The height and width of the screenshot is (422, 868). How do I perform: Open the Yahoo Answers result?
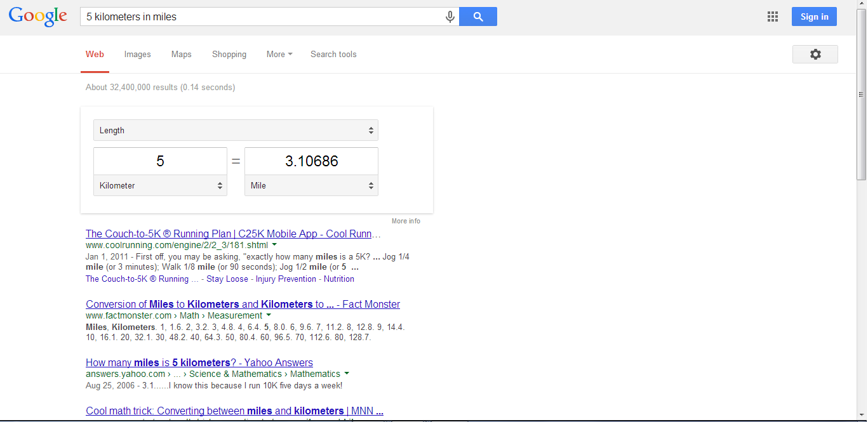coord(199,362)
